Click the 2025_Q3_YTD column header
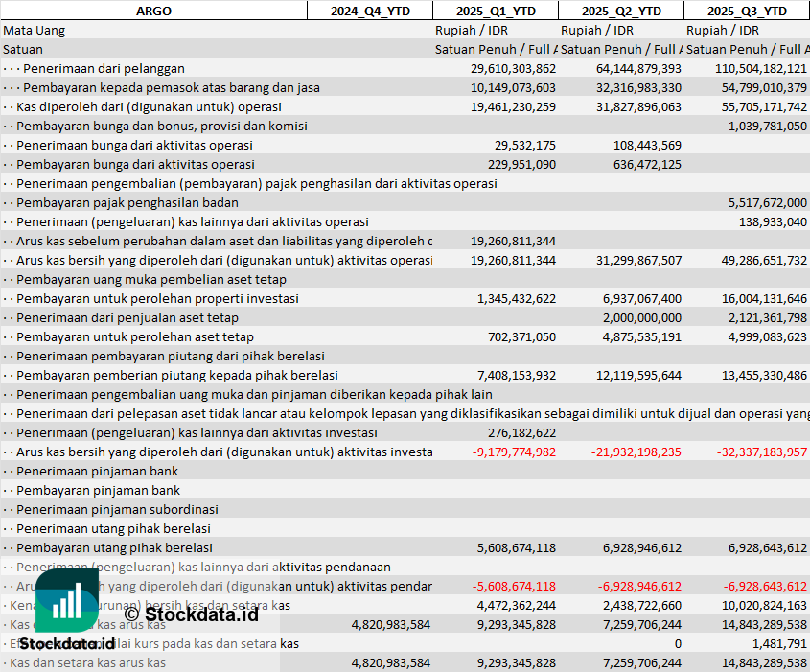The image size is (810, 672). (x=747, y=11)
